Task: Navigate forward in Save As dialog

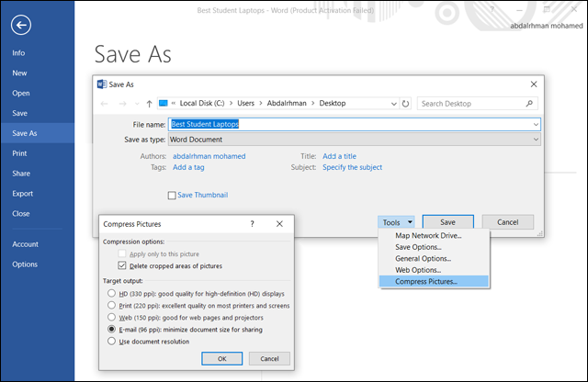Action: point(122,104)
